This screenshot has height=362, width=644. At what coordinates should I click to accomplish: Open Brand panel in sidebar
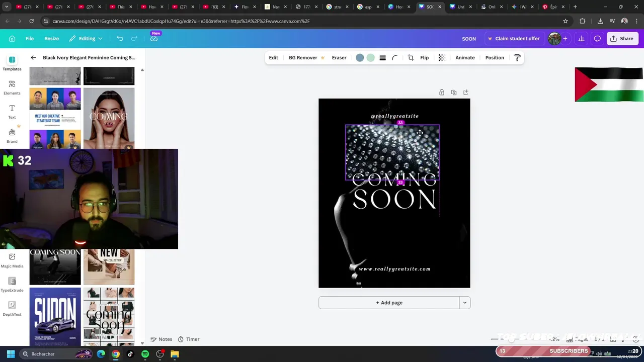pyautogui.click(x=12, y=136)
